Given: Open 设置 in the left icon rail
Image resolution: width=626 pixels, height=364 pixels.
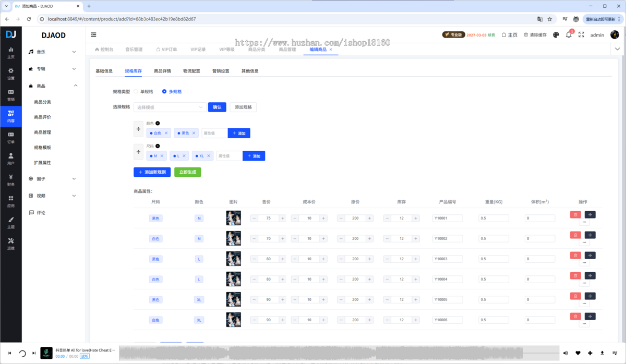Looking at the screenshot, I should pos(11,74).
